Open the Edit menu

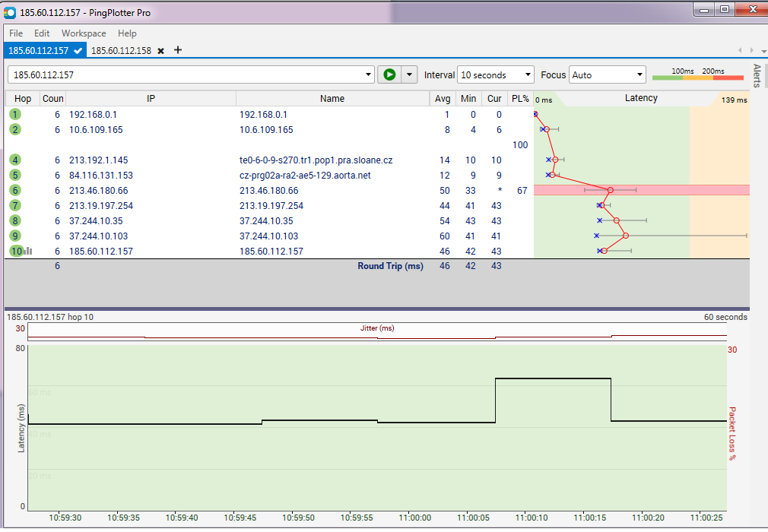coord(42,33)
